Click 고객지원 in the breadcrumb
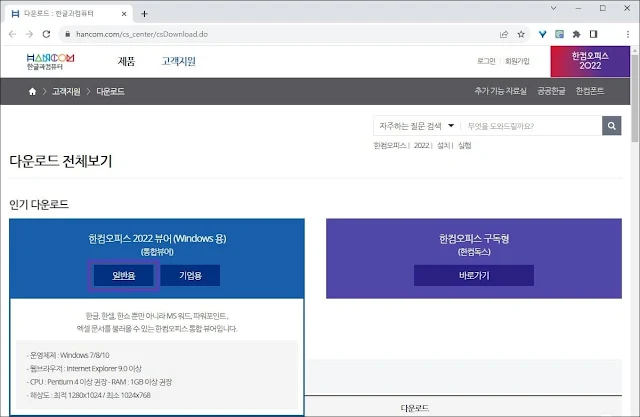The width and height of the screenshot is (640, 417). click(x=66, y=91)
